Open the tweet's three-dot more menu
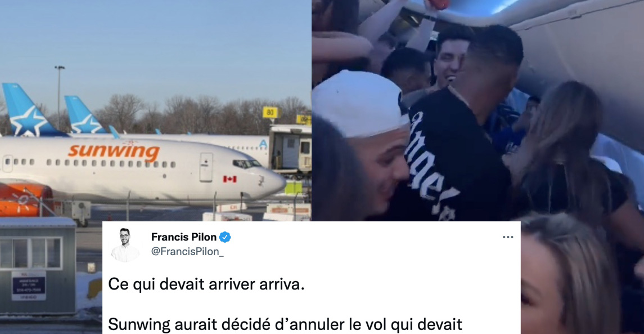 point(508,237)
